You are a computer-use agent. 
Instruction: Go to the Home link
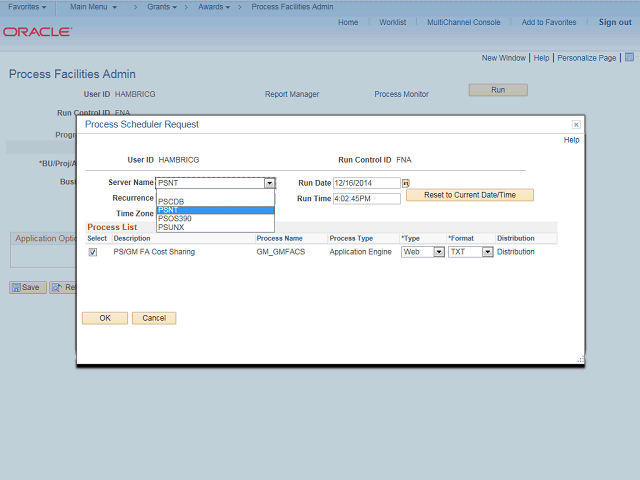(348, 22)
